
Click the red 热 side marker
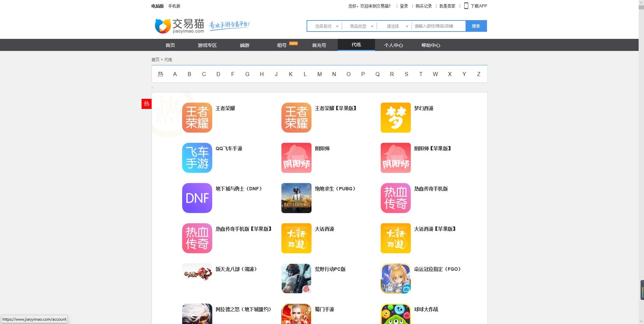(x=147, y=104)
